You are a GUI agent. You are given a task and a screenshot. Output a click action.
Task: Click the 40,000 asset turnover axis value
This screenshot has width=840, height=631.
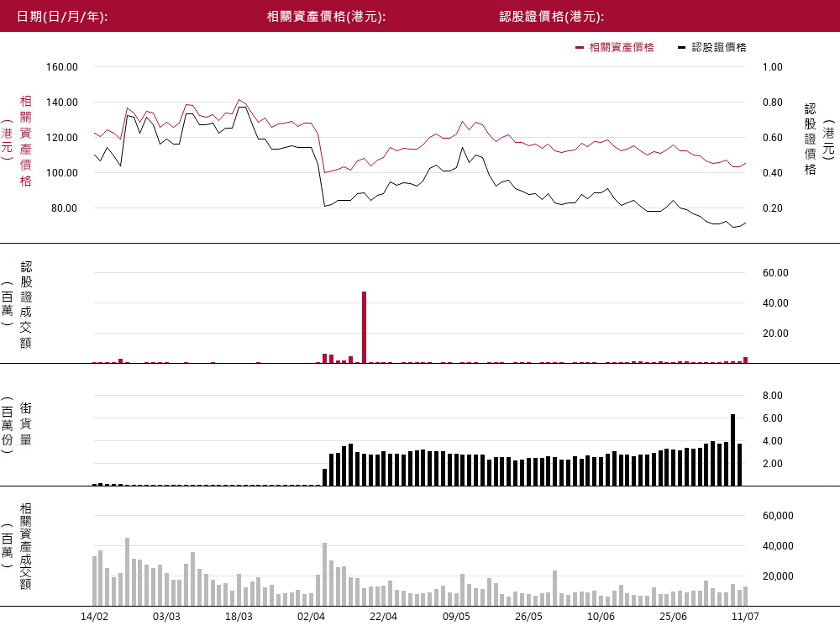tap(778, 546)
